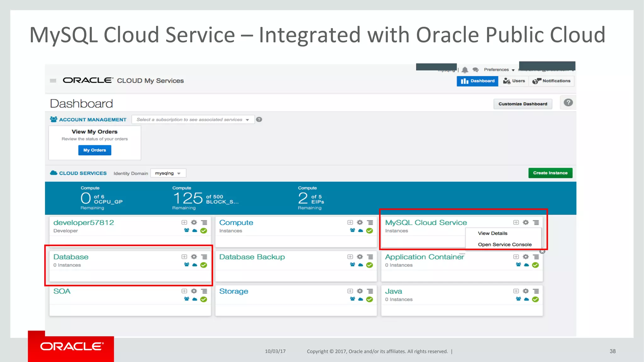
Task: Click the Dashboard help question mark
Action: [x=568, y=102]
